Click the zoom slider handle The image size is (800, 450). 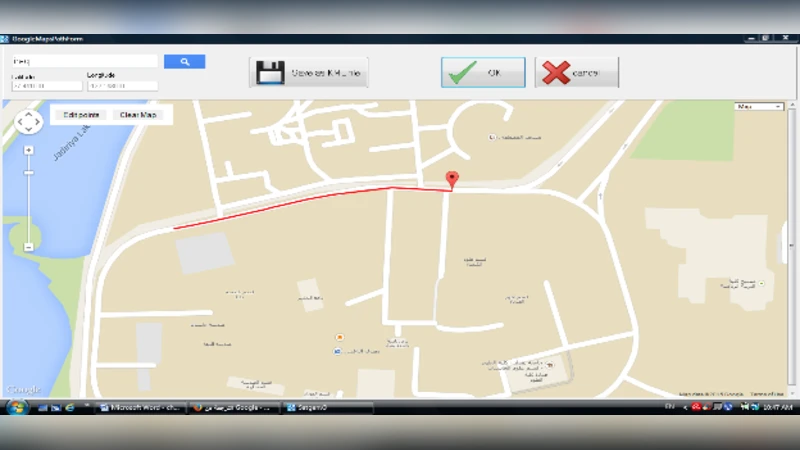coord(28,173)
